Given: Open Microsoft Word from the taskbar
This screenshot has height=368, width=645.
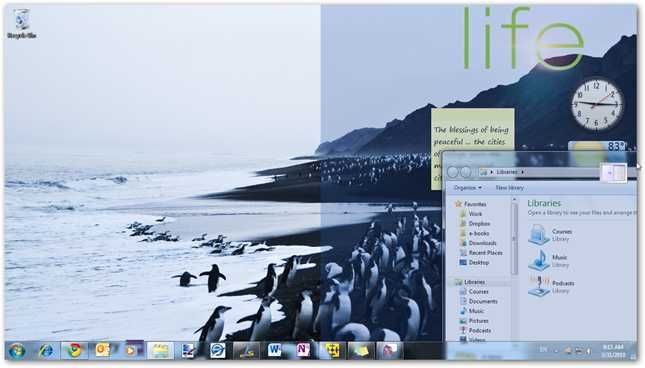Looking at the screenshot, I should (274, 350).
